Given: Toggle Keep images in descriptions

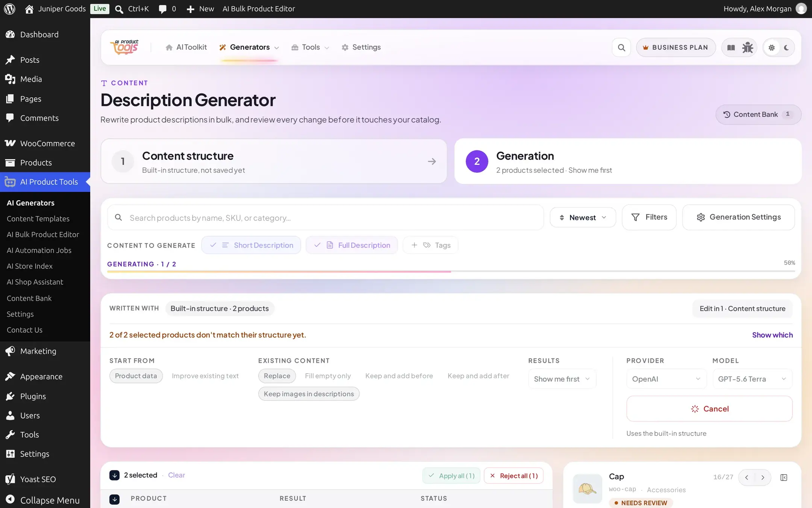Looking at the screenshot, I should click(309, 394).
